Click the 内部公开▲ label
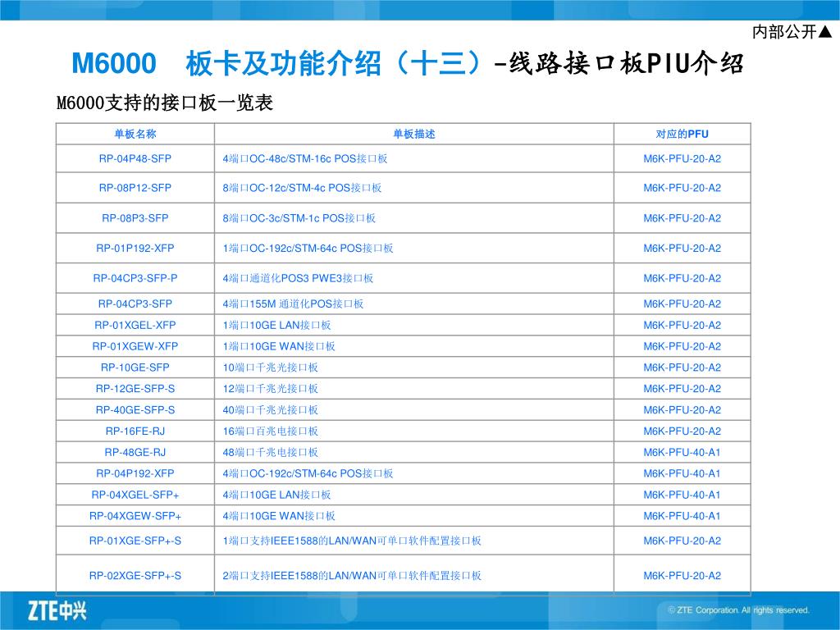The image size is (840, 630). click(792, 32)
